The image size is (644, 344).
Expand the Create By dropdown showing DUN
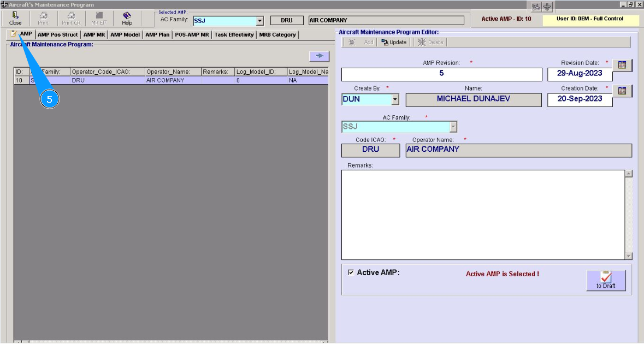click(394, 99)
